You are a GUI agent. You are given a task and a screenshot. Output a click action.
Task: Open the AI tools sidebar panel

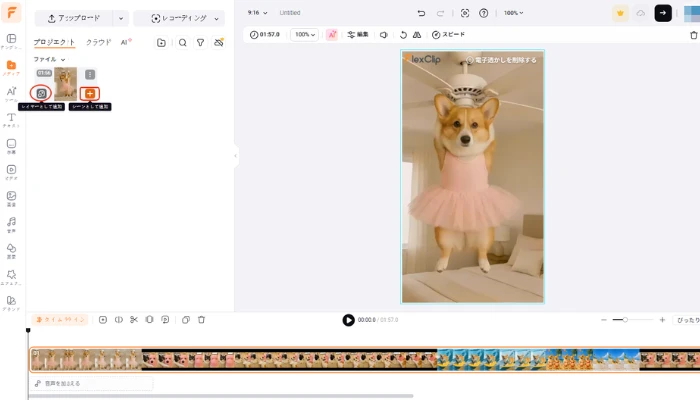11,94
